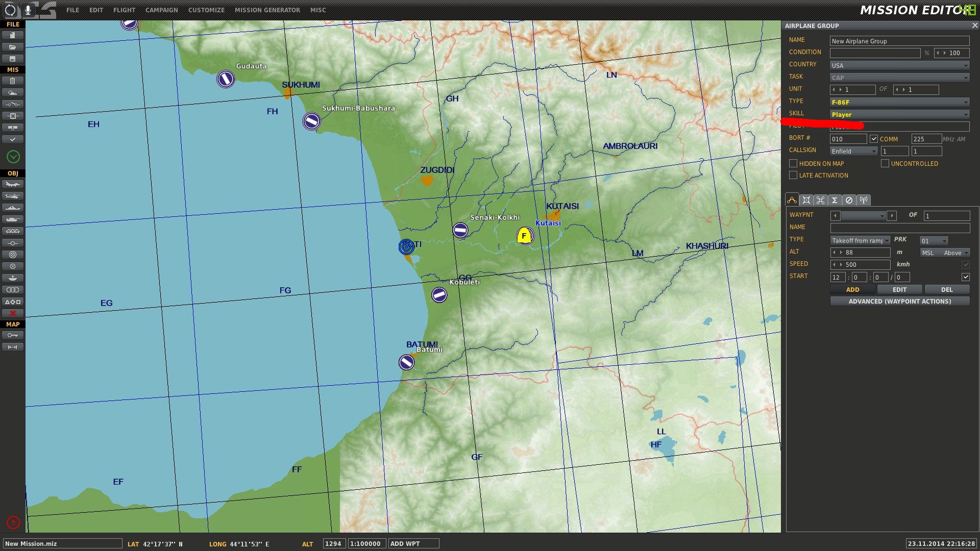980x551 pixels.
Task: Toggle the HIDDEN ON MAP checkbox
Action: click(793, 163)
